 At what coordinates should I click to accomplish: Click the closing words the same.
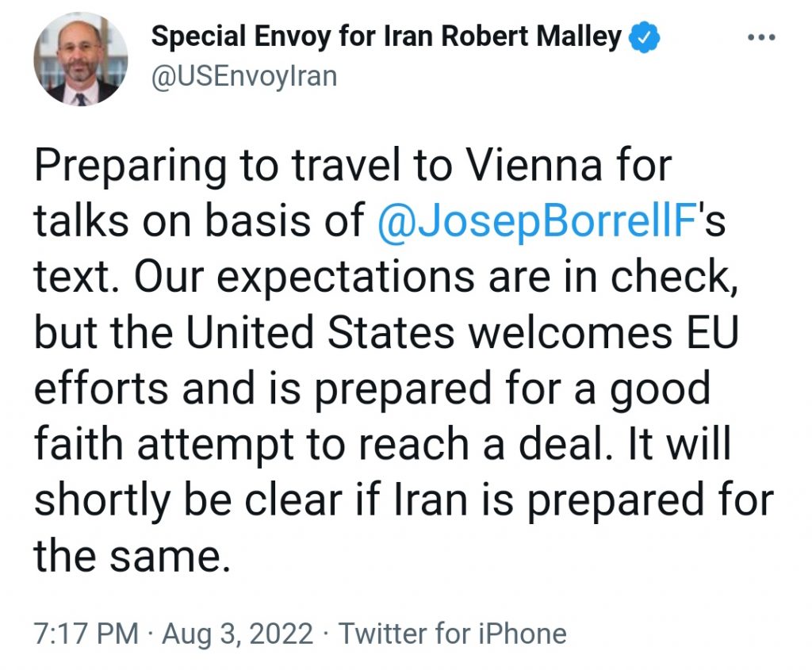pos(132,556)
